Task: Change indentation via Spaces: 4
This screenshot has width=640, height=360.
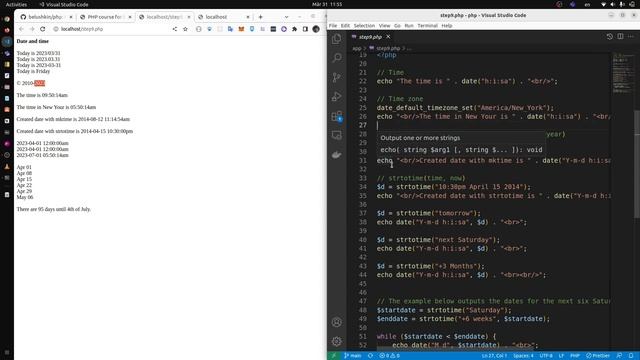Action: 523,356
